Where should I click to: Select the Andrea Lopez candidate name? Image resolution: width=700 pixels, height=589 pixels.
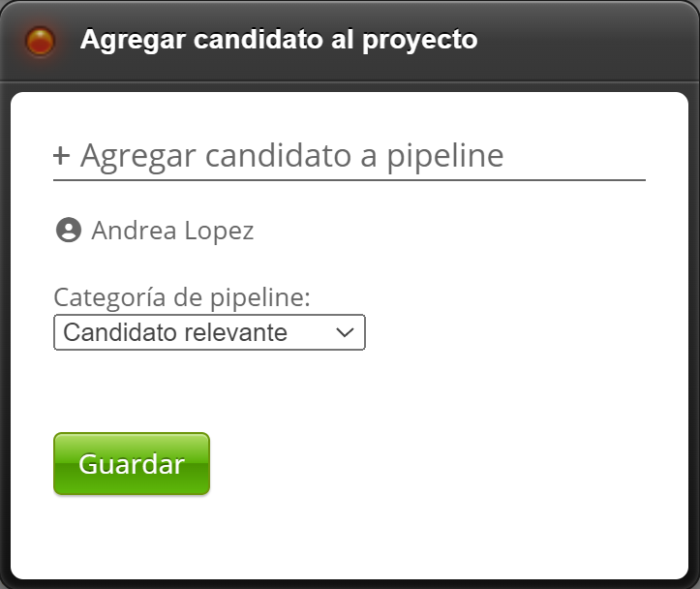pyautogui.click(x=172, y=231)
